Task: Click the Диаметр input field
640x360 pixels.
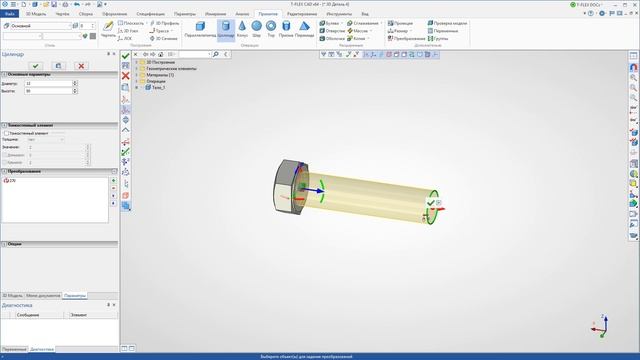Action: click(48, 83)
